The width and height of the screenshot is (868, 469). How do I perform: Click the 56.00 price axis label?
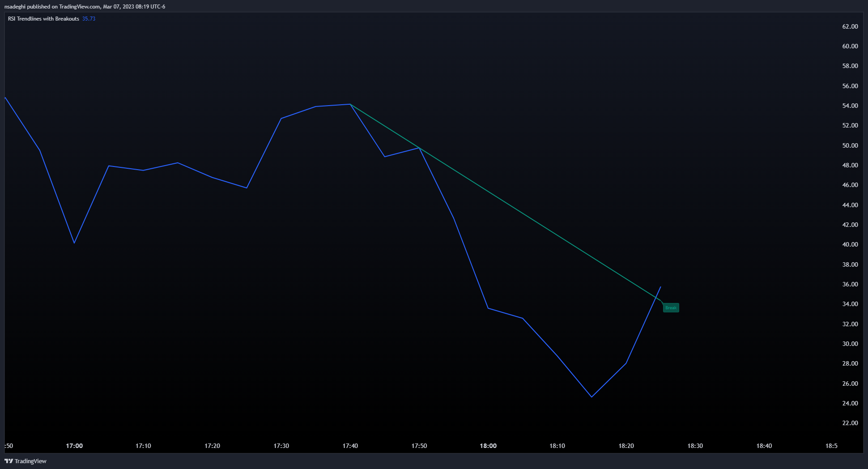pyautogui.click(x=850, y=86)
